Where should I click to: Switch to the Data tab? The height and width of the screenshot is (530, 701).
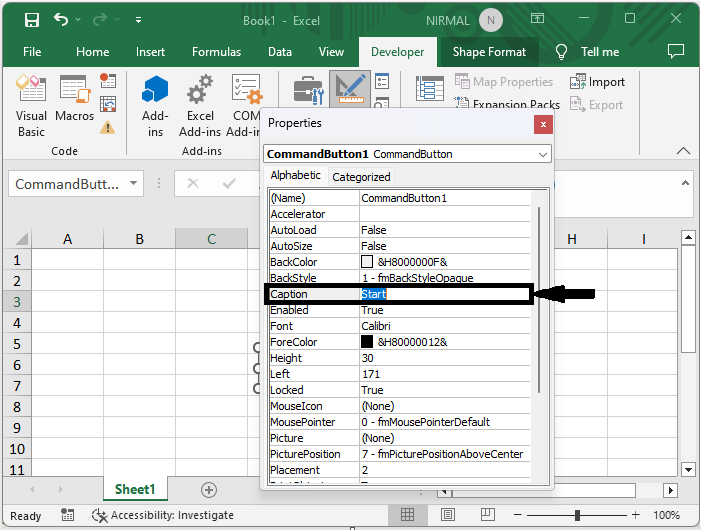pyautogui.click(x=280, y=52)
